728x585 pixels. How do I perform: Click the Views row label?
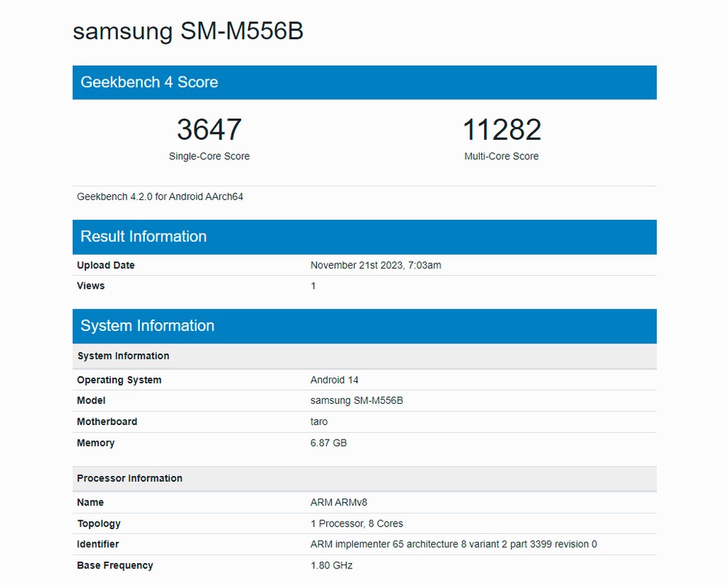pos(91,286)
